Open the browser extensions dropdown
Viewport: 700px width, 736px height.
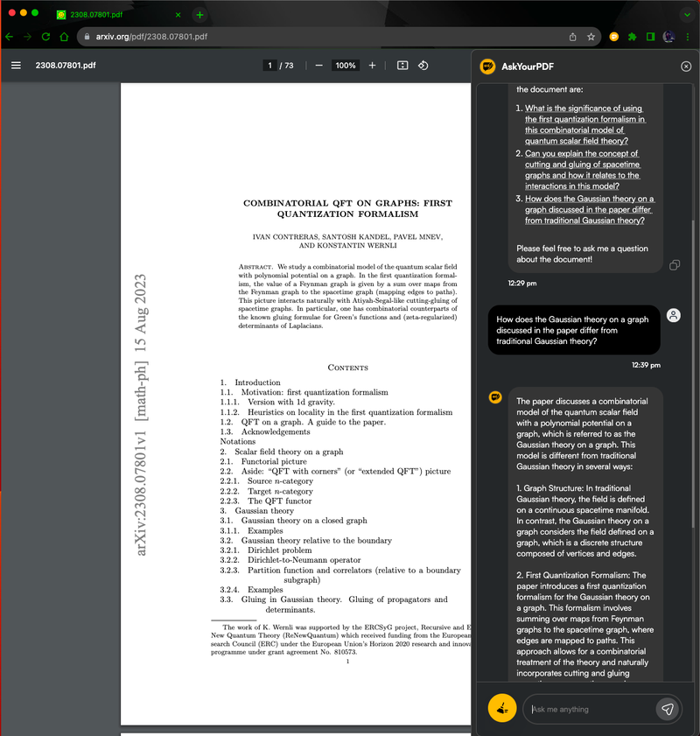click(x=632, y=37)
